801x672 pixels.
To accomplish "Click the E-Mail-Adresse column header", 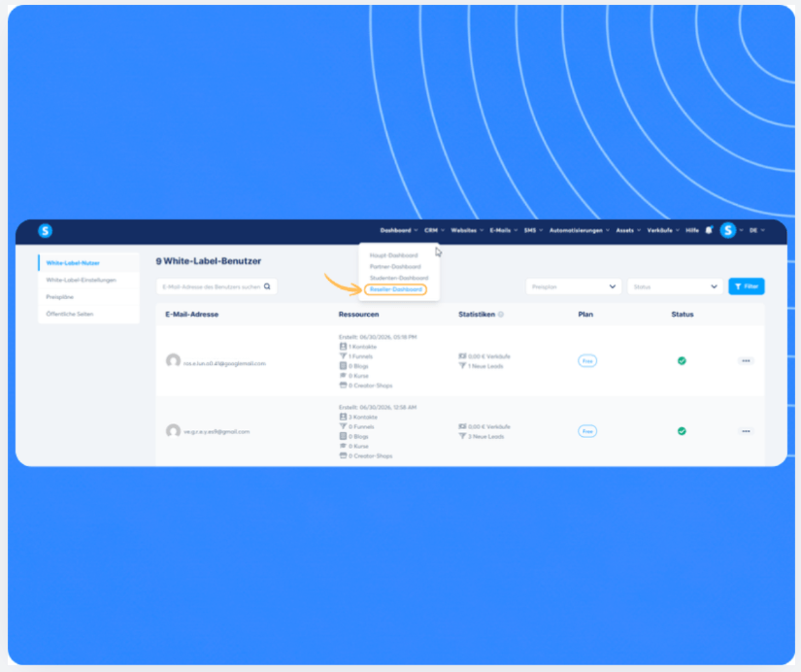I will 191,315.
